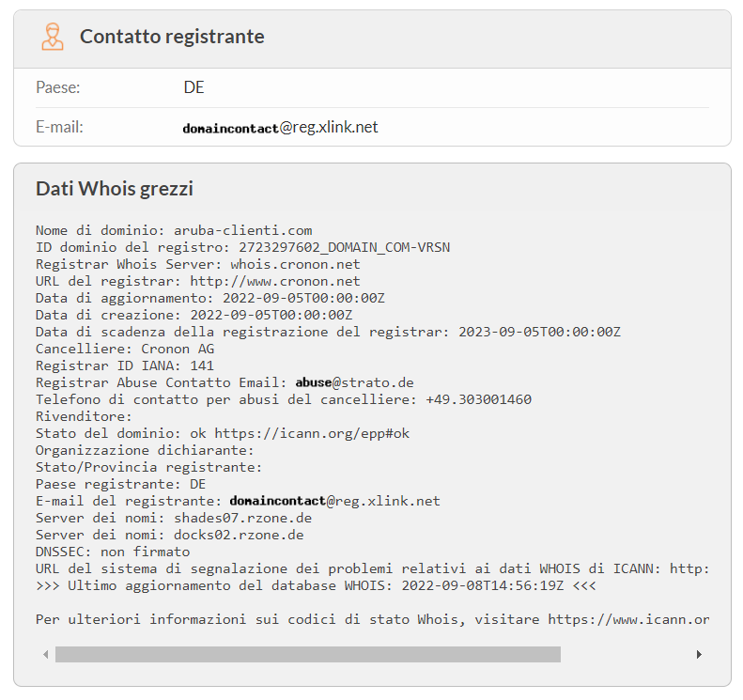
Task: Click the scrollbar right arrow
Action: [698, 654]
